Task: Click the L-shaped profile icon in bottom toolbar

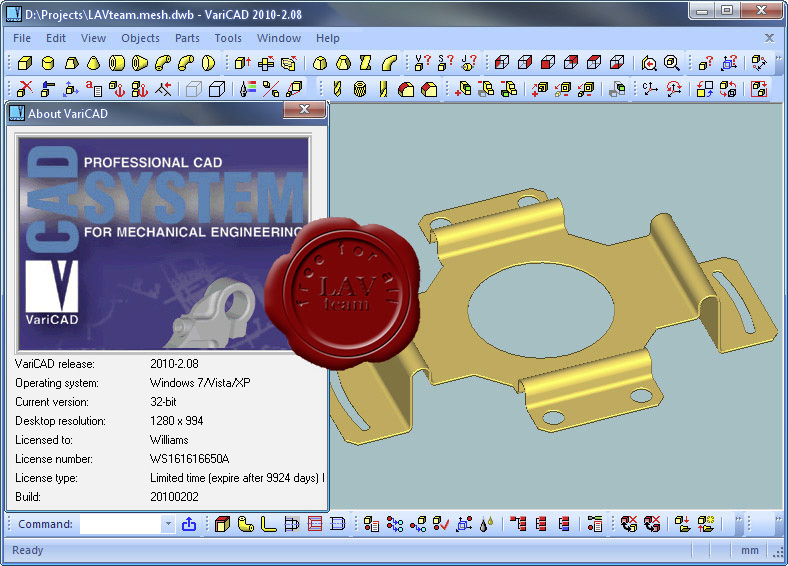Action: coord(268,524)
